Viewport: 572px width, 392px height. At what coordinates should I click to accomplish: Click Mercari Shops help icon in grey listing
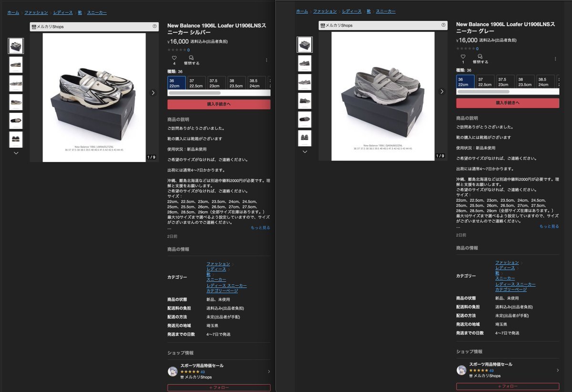click(443, 25)
